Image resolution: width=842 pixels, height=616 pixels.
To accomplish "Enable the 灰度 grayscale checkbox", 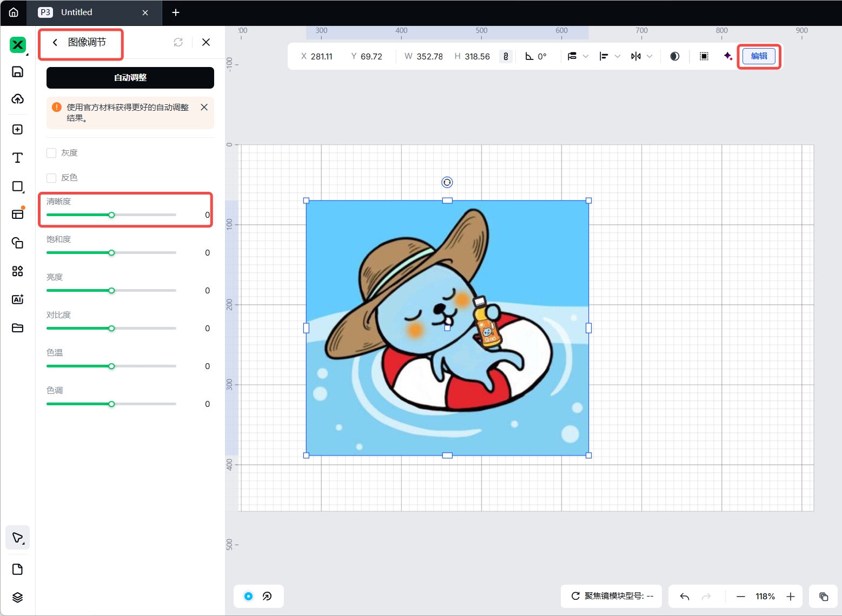I will click(x=52, y=153).
